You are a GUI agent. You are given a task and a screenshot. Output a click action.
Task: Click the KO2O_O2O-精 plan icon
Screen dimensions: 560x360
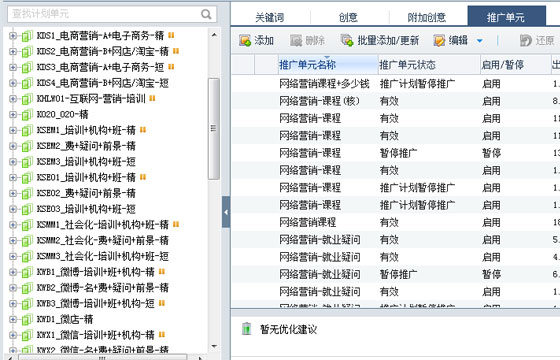point(27,115)
